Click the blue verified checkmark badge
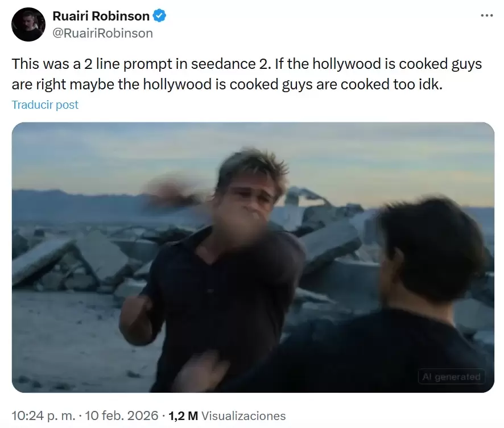The image size is (504, 428). 159,16
